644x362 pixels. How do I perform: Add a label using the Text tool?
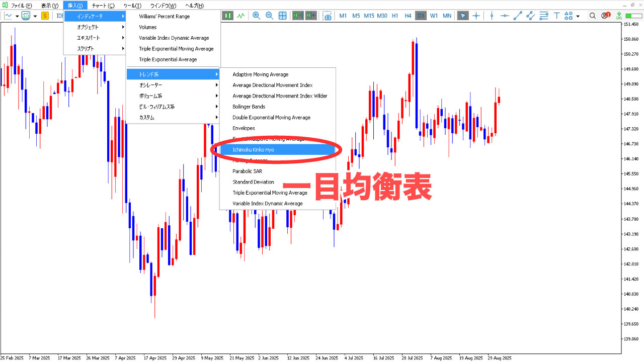click(x=556, y=16)
